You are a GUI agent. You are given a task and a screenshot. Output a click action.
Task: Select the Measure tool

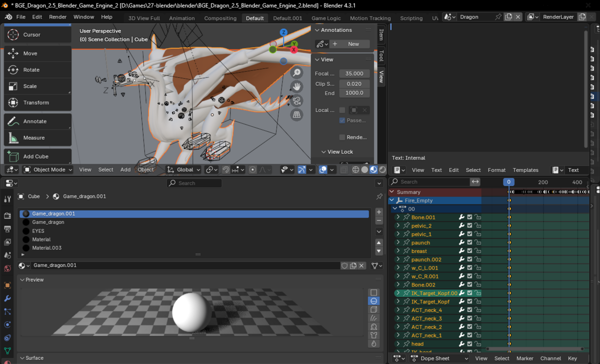click(37, 137)
